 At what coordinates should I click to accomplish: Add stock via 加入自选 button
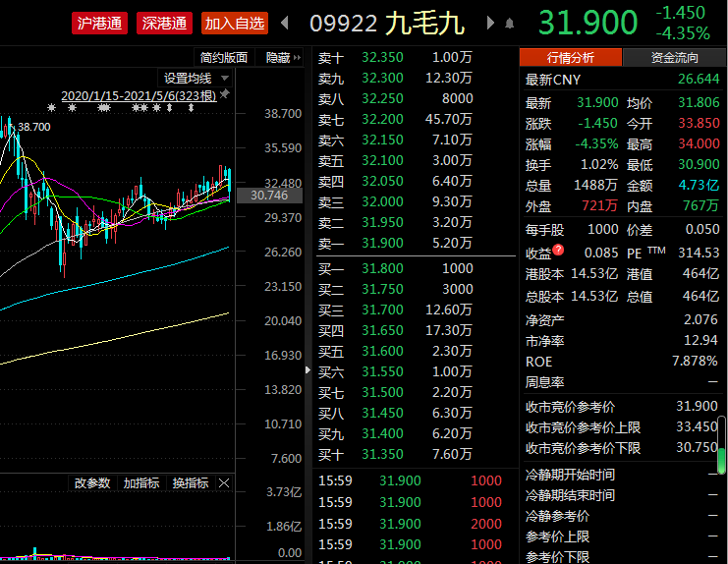[x=234, y=23]
